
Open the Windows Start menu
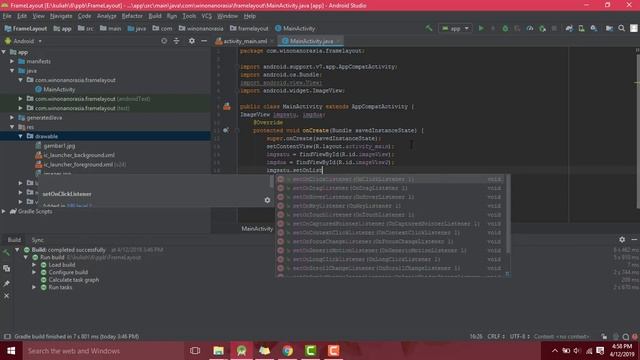(11, 351)
